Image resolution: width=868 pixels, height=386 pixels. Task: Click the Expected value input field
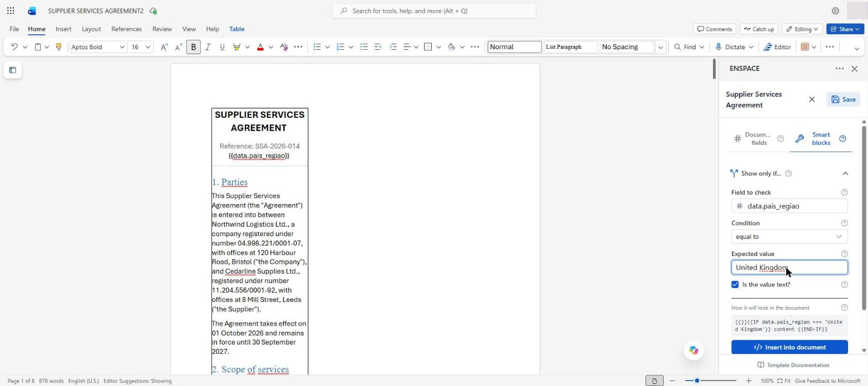[x=789, y=268]
